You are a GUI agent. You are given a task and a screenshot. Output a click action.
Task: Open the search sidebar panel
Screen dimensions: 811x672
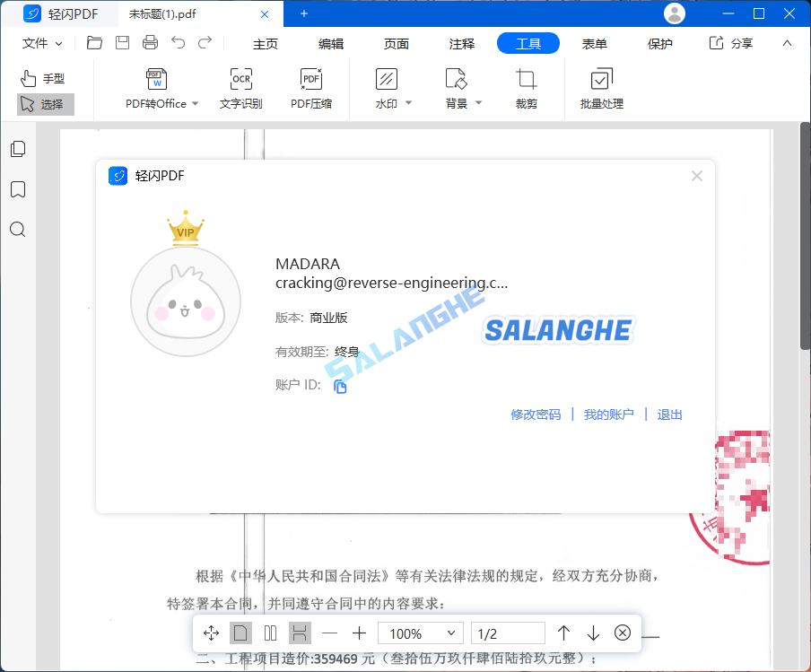click(18, 229)
